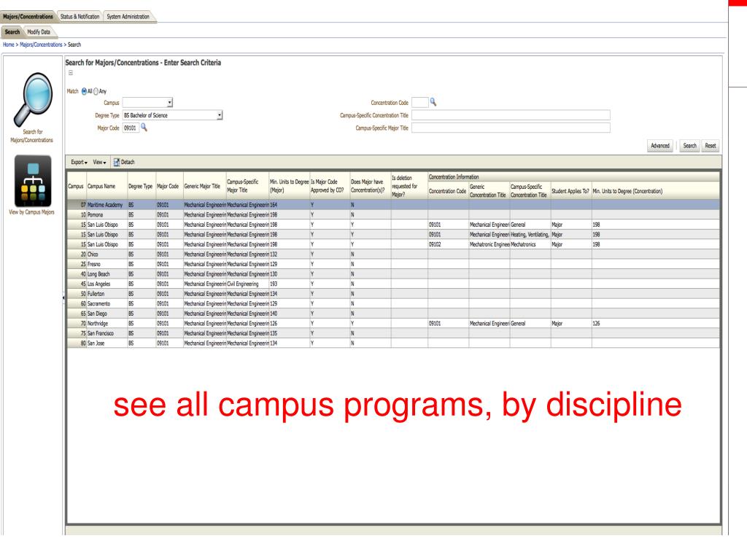Sort by Major Code column header
The height and width of the screenshot is (560, 747).
169,186
